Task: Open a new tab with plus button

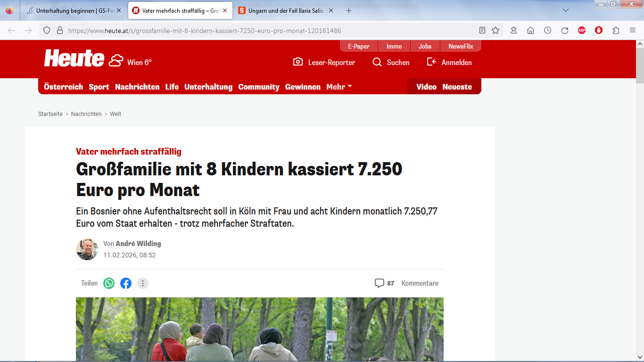Action: pos(348,10)
